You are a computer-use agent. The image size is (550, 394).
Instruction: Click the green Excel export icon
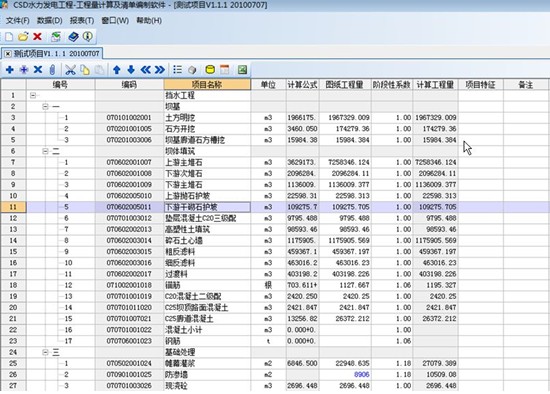coord(242,70)
